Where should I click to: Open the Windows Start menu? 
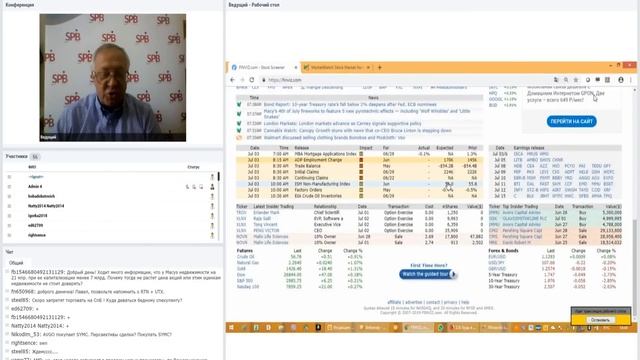coord(231,327)
